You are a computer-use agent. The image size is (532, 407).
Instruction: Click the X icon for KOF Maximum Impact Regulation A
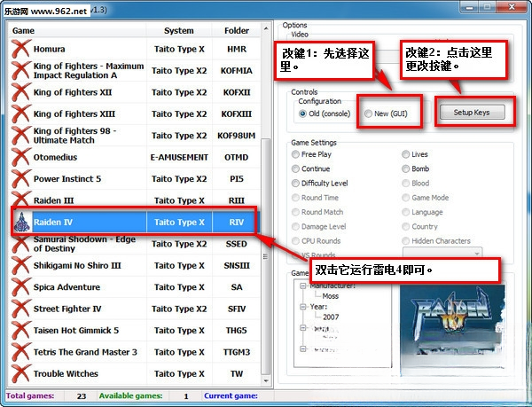click(21, 71)
